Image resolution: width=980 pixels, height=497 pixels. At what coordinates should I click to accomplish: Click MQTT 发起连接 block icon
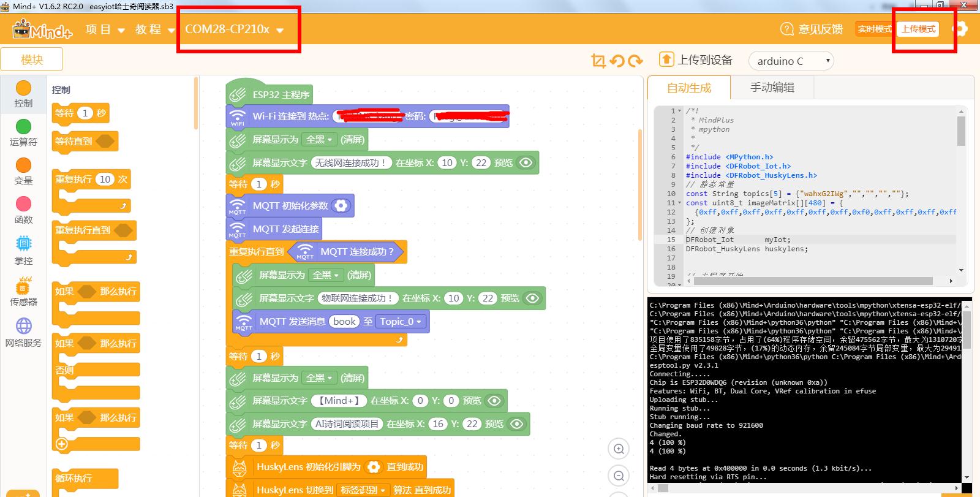pos(237,229)
